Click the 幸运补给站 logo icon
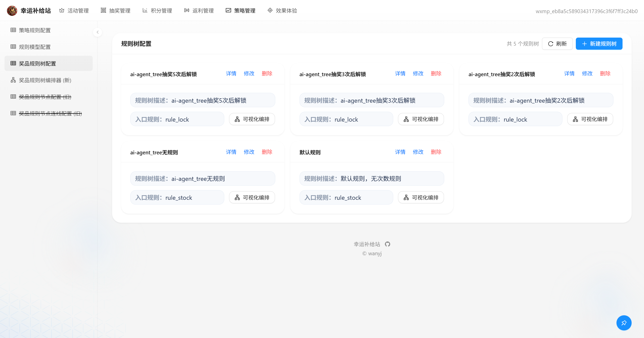Screen dimensions: 644x338 coord(12,11)
